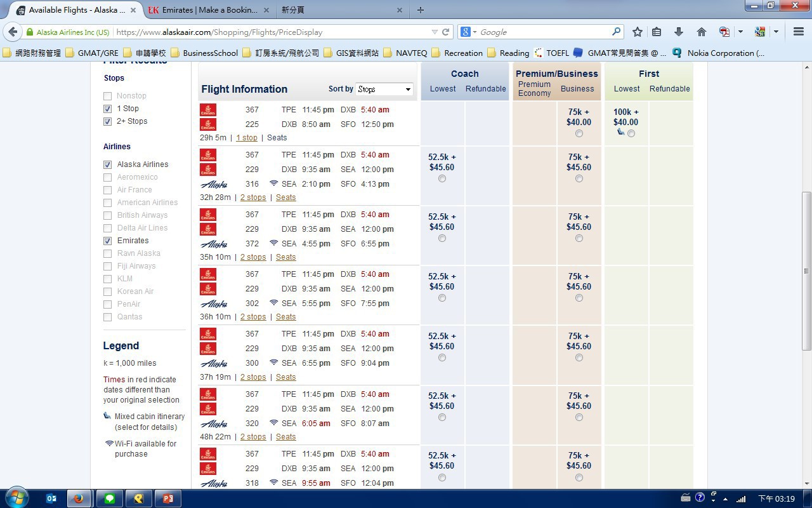Open the TOEFL bookmark
The height and width of the screenshot is (508, 812).
(551, 53)
